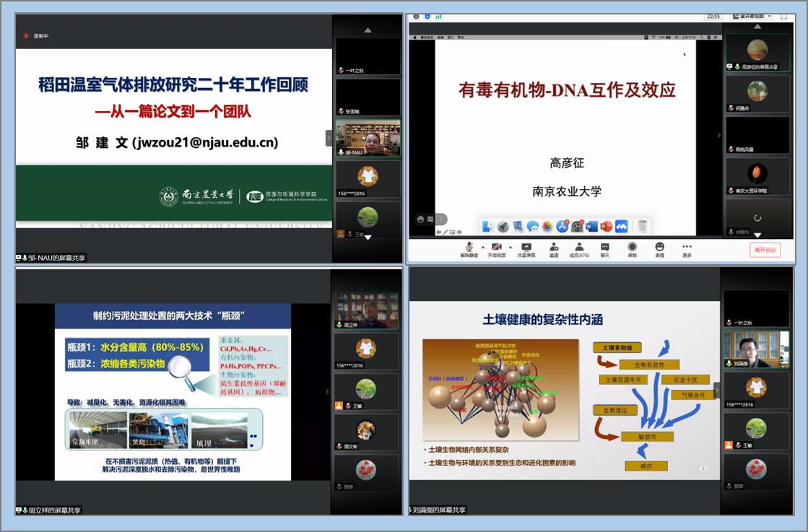Select 何腾兵 participant thumbnail
Image resolution: width=808 pixels, height=532 pixels.
tap(757, 95)
